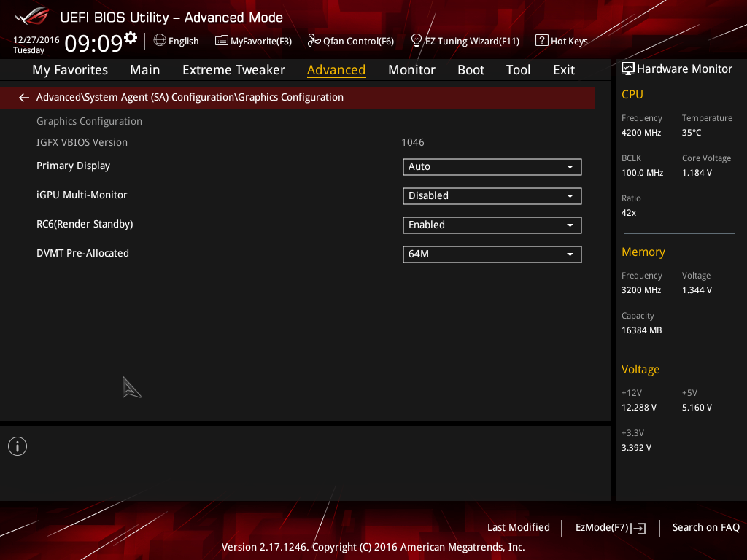747x560 pixels.
Task: Click the CPU frequency value 4200 MHz
Action: [x=641, y=133]
